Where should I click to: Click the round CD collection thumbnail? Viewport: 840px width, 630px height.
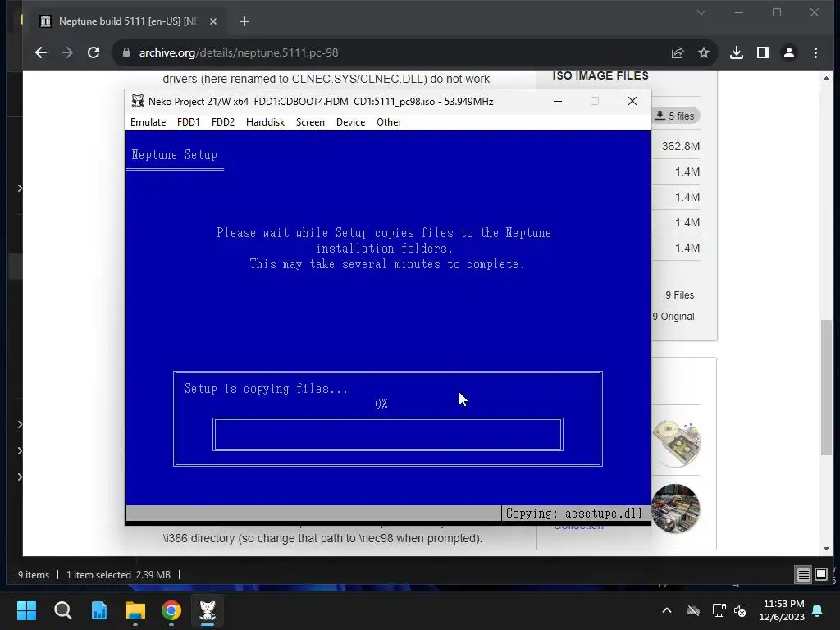pos(676,509)
